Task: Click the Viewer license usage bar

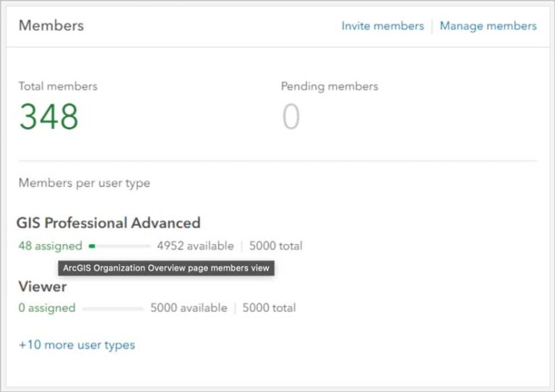Action: [113, 308]
